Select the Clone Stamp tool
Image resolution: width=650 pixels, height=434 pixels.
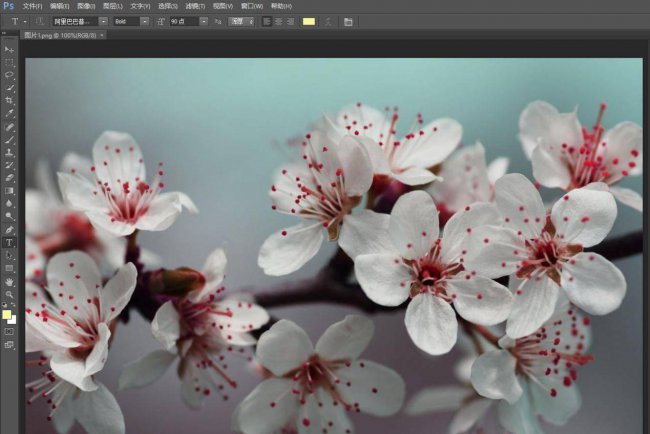click(x=9, y=153)
